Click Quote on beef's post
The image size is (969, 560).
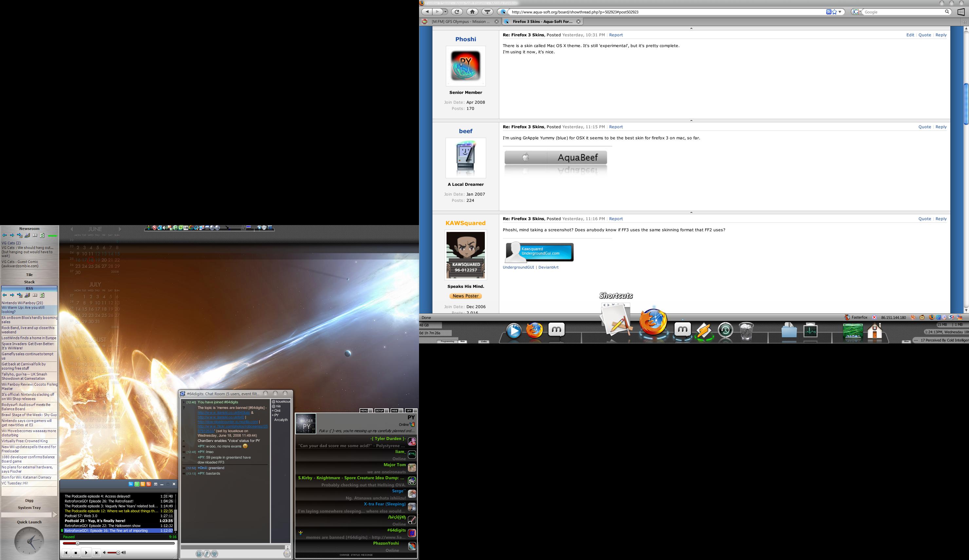[924, 127]
